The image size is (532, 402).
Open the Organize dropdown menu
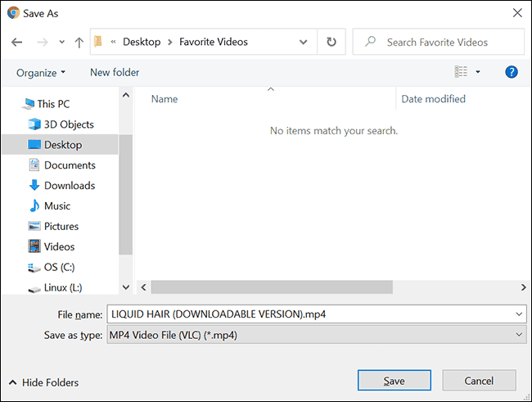pos(41,72)
